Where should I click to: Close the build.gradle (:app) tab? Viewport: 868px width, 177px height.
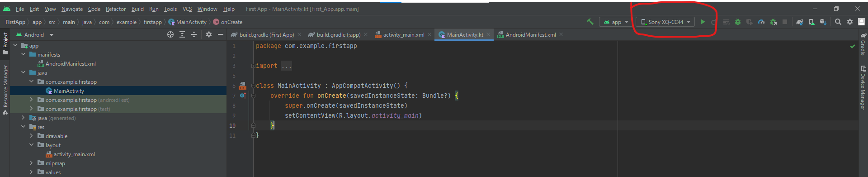366,34
